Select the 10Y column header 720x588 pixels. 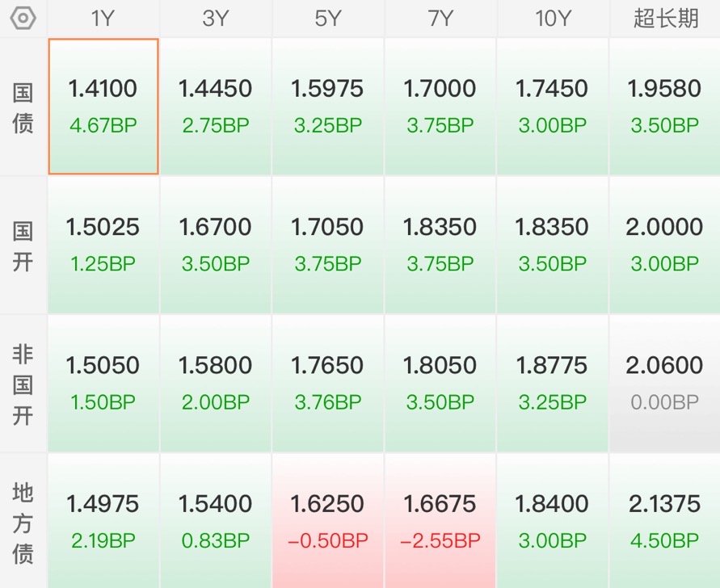(553, 19)
